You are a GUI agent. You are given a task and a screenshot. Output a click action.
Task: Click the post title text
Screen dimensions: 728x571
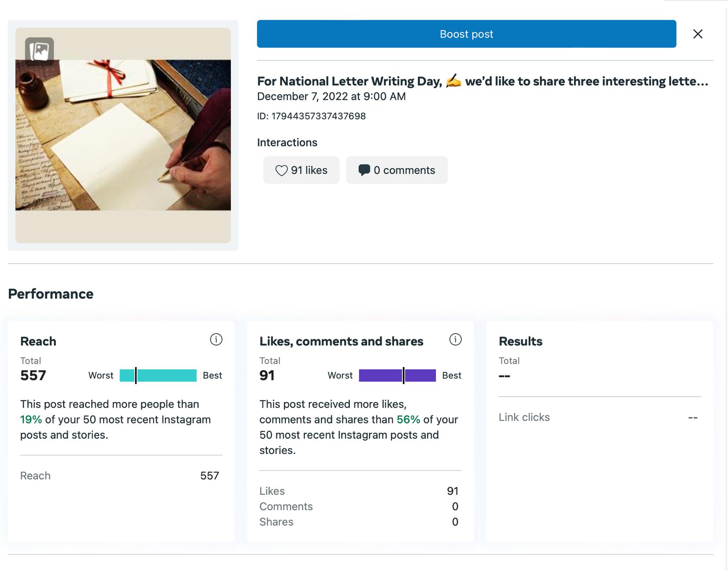[483, 82]
